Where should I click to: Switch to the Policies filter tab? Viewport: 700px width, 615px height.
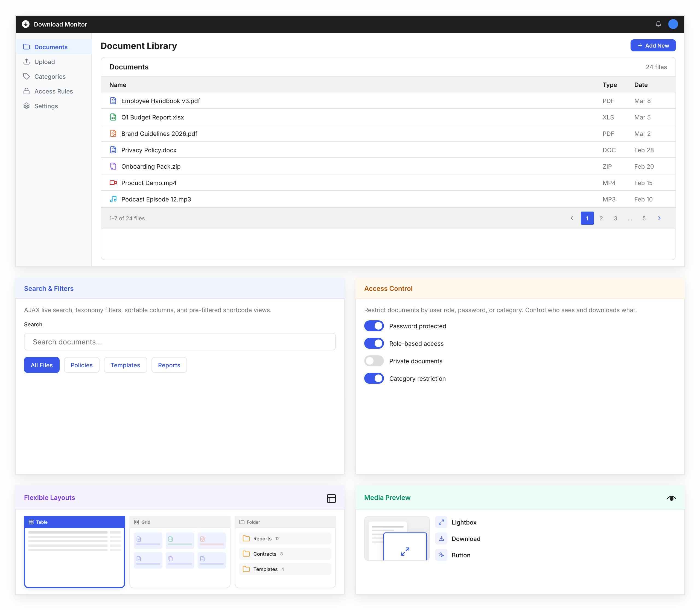click(x=81, y=365)
